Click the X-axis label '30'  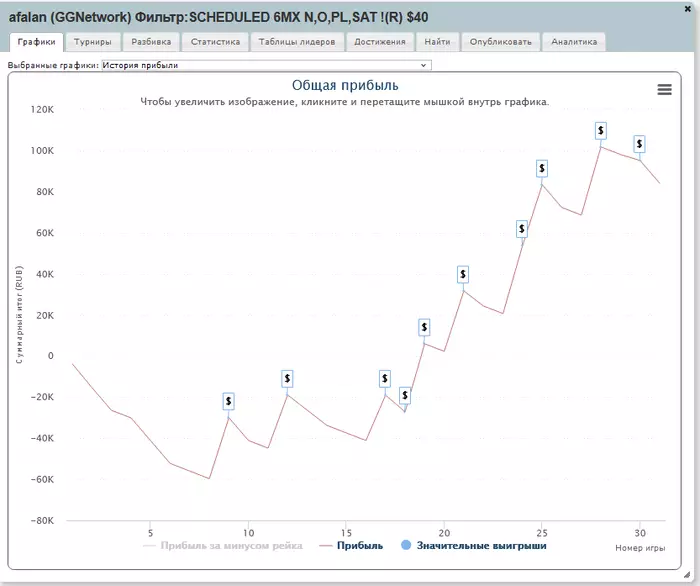click(640, 533)
